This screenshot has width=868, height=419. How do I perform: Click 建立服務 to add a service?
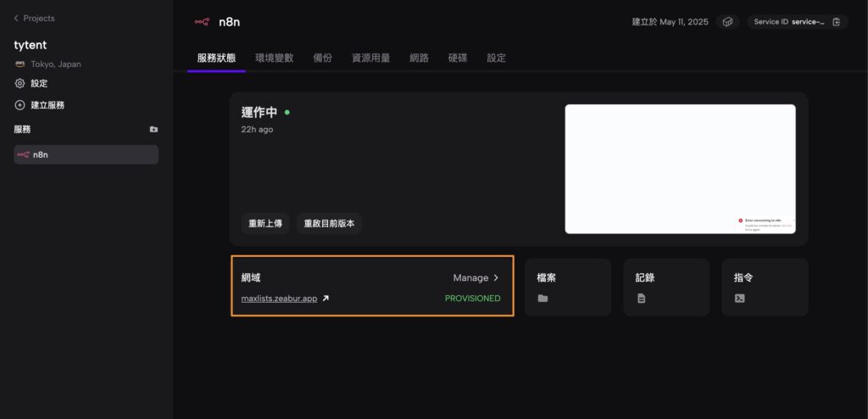pyautogui.click(x=39, y=105)
